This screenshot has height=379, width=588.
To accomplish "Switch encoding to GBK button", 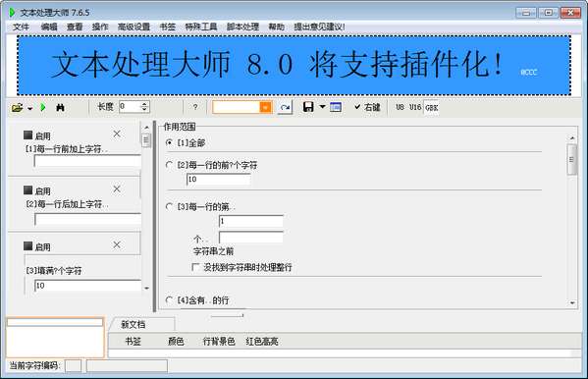I will click(432, 108).
